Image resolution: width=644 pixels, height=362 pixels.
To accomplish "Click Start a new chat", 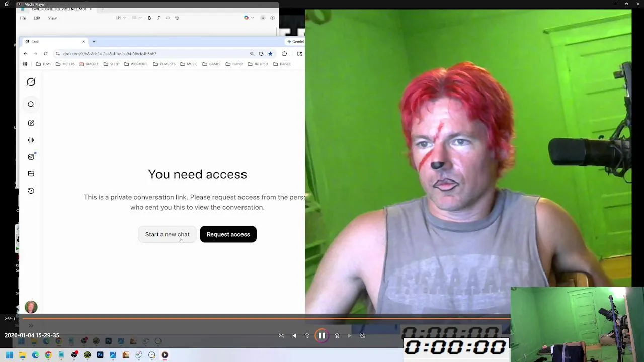I will click(168, 234).
